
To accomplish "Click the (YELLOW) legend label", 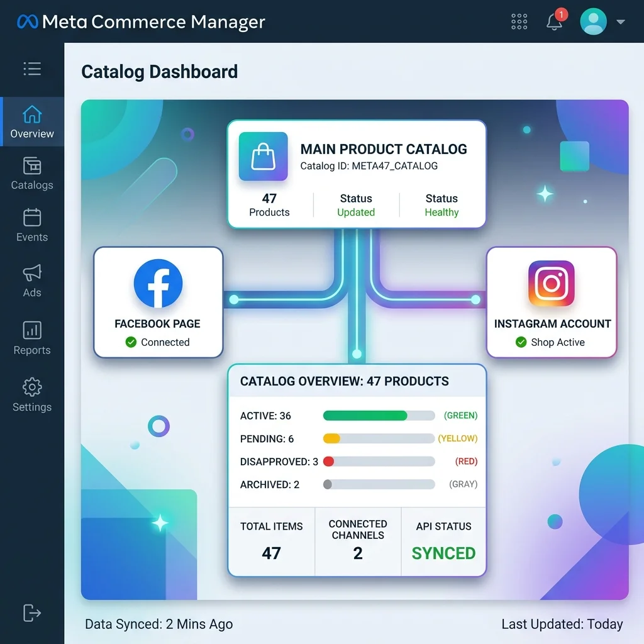I will coord(458,438).
